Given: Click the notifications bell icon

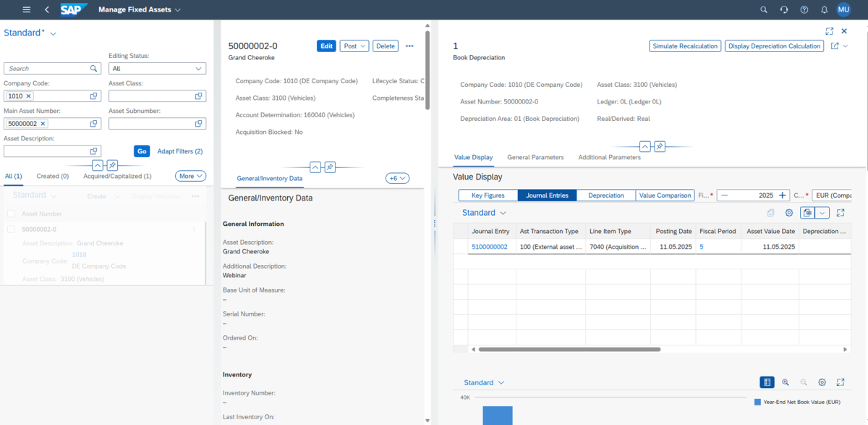Looking at the screenshot, I should (x=824, y=9).
